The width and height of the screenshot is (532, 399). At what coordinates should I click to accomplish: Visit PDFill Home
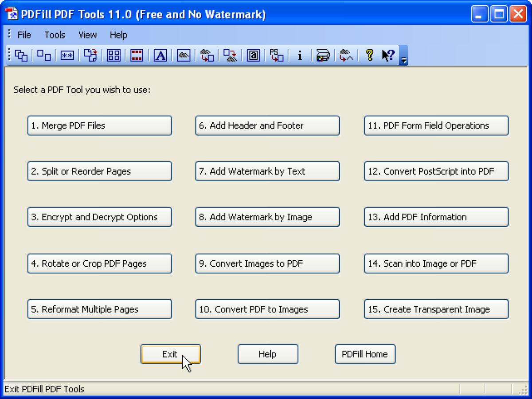point(365,354)
